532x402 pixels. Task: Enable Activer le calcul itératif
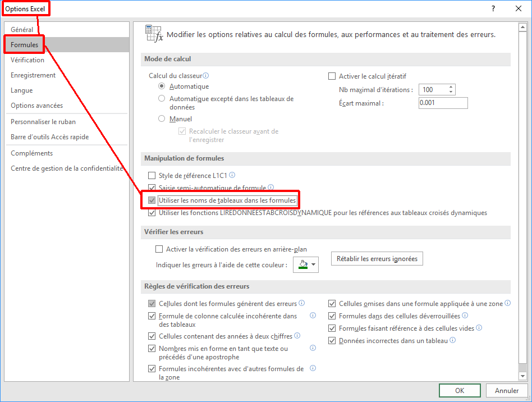tap(332, 76)
